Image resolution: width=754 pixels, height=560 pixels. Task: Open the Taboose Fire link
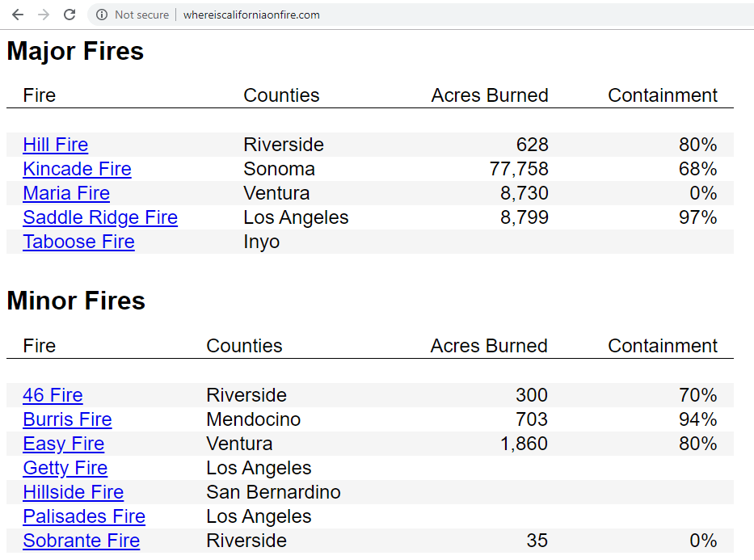click(79, 242)
